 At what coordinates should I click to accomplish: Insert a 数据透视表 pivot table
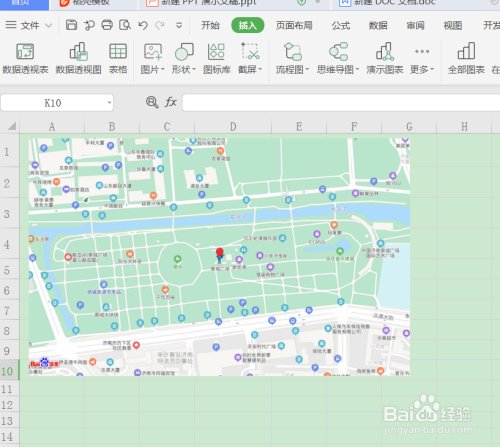(x=25, y=59)
